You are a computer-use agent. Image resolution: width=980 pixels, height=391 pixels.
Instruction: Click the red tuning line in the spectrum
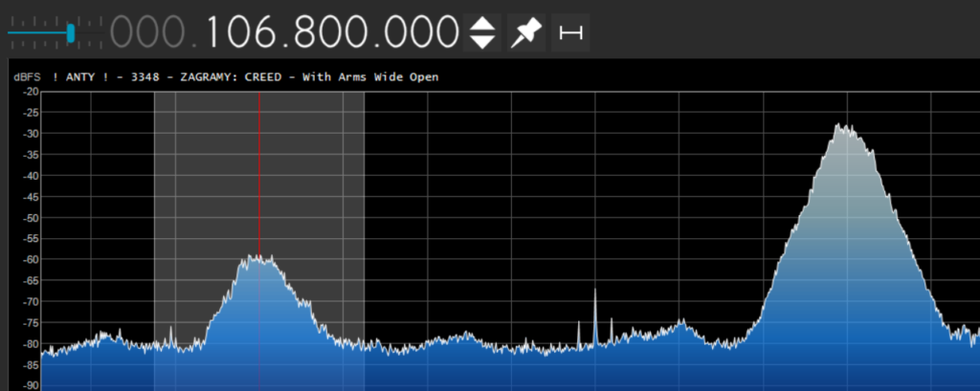click(258, 191)
